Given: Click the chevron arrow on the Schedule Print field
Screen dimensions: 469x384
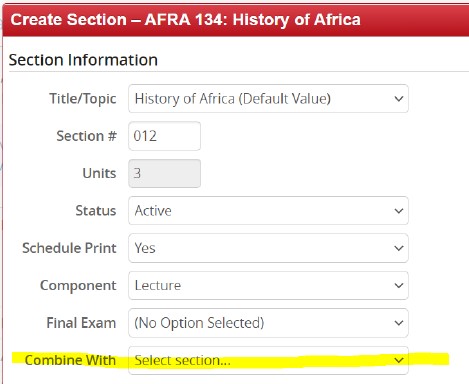Looking at the screenshot, I should click(x=399, y=248).
